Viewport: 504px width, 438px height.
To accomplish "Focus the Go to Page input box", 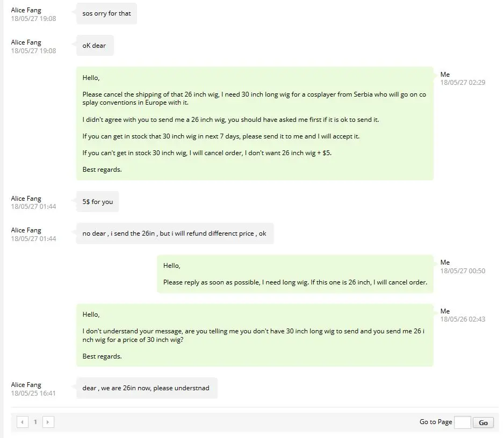I will tap(462, 422).
